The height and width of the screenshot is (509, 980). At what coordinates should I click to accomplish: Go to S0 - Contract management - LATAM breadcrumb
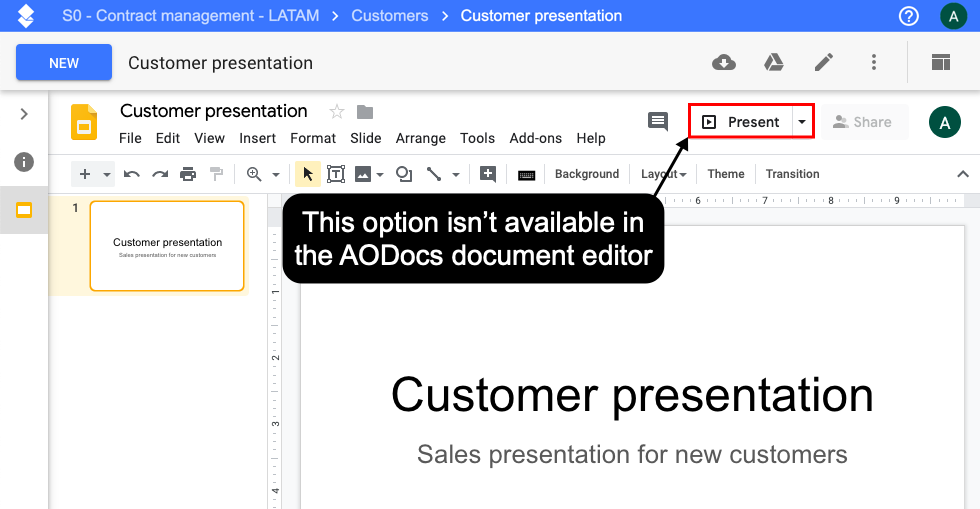[x=191, y=16]
